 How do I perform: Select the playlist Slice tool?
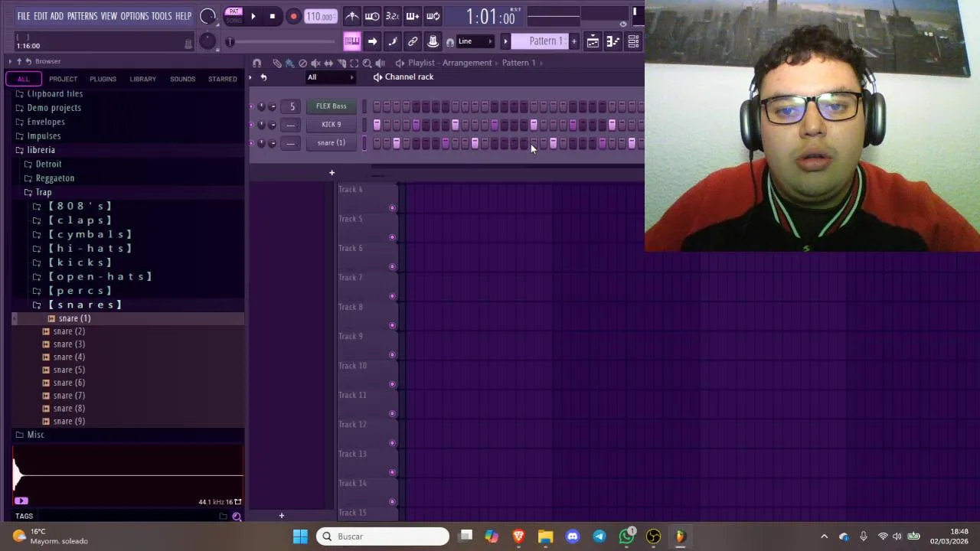pyautogui.click(x=341, y=63)
